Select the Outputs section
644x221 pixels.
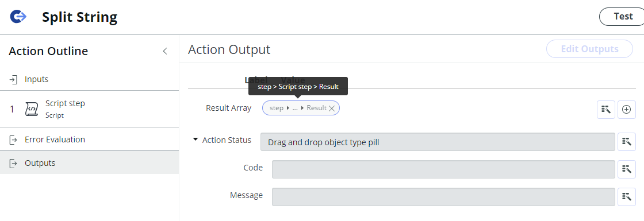[89, 163]
